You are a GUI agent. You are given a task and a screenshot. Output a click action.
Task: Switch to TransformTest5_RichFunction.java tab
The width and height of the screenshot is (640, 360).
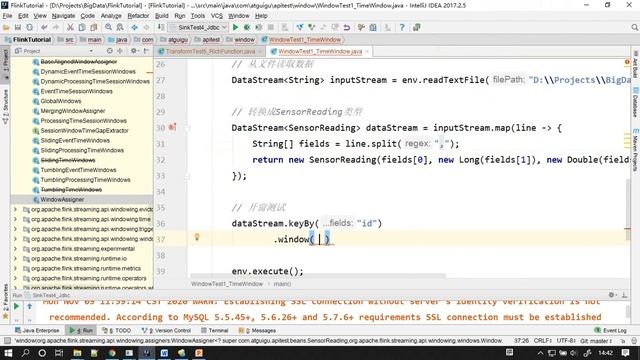click(210, 51)
